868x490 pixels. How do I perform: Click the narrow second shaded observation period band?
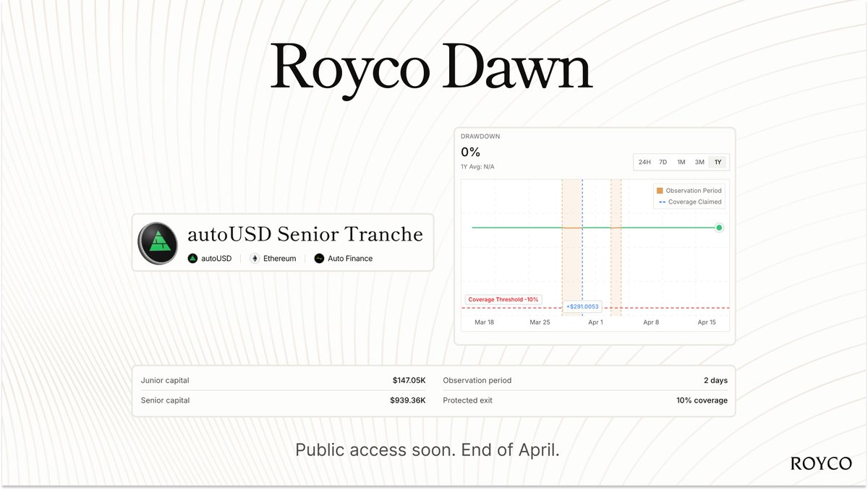(x=616, y=247)
